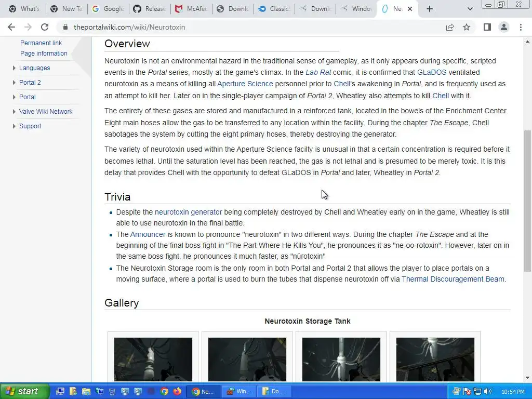The width and height of the screenshot is (532, 399).
Task: Open the user documents folder icon in quick launch
Action: click(x=73, y=391)
